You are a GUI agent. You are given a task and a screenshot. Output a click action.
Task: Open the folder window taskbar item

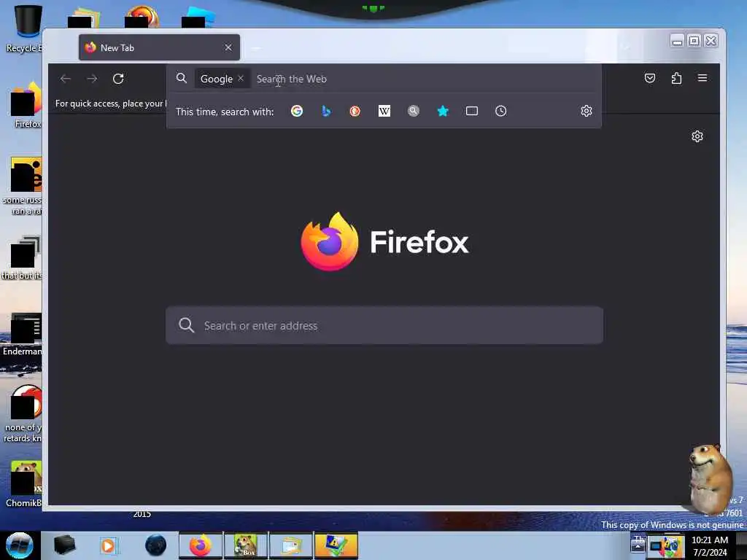click(x=291, y=545)
